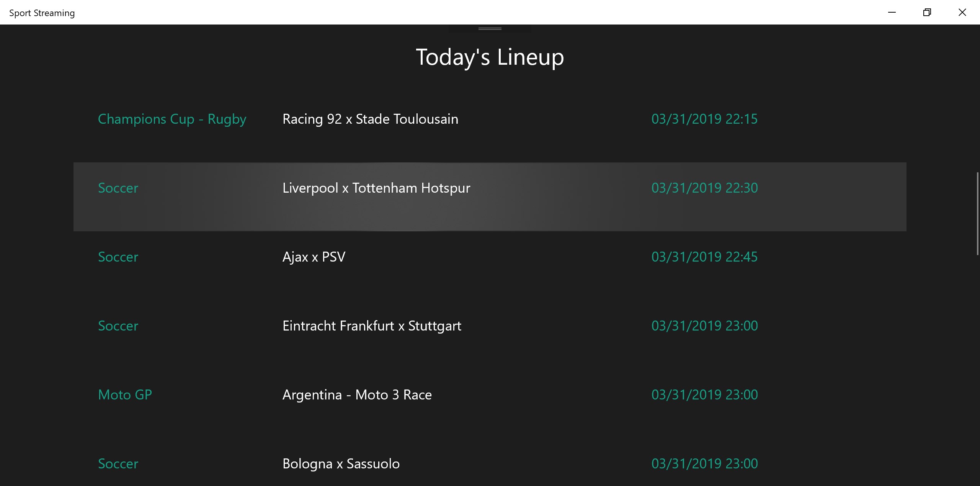Click the 03/31/2019 22:15 start time

[x=704, y=119]
